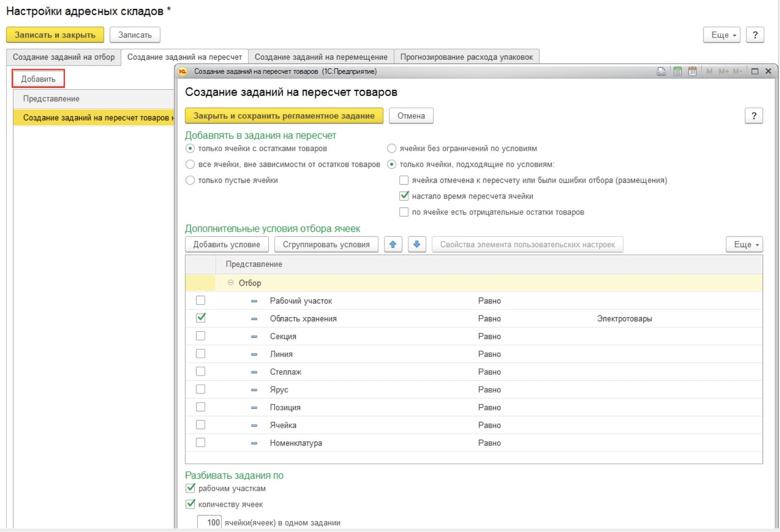Select 'только пустые ячейки' radio option
The image size is (780, 532).
click(x=190, y=181)
